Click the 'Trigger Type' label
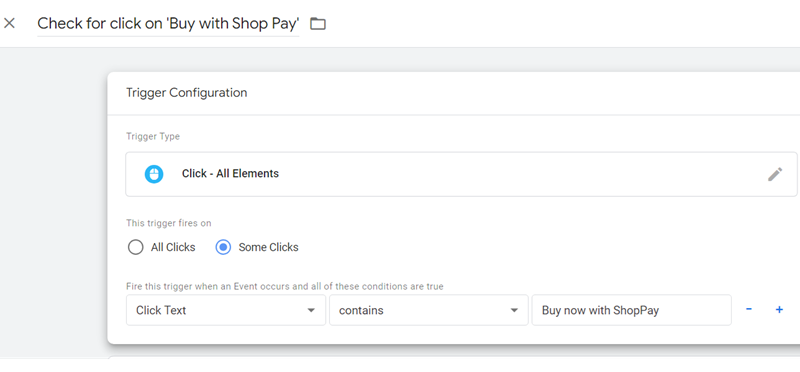The height and width of the screenshot is (372, 800). pyautogui.click(x=153, y=137)
